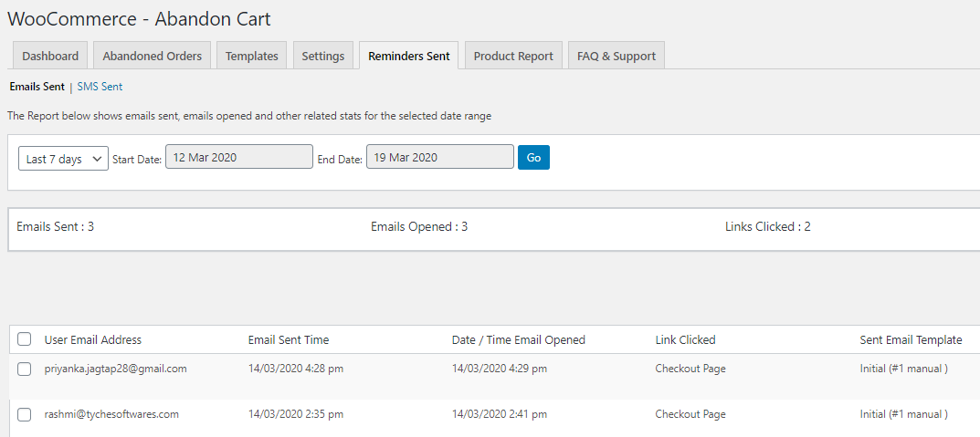Image resolution: width=980 pixels, height=437 pixels.
Task: Open the Templates tab
Action: (x=251, y=56)
